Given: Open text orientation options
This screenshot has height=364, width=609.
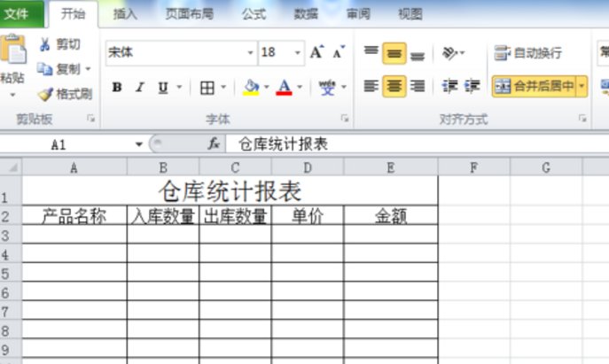Looking at the screenshot, I should coord(449,53).
